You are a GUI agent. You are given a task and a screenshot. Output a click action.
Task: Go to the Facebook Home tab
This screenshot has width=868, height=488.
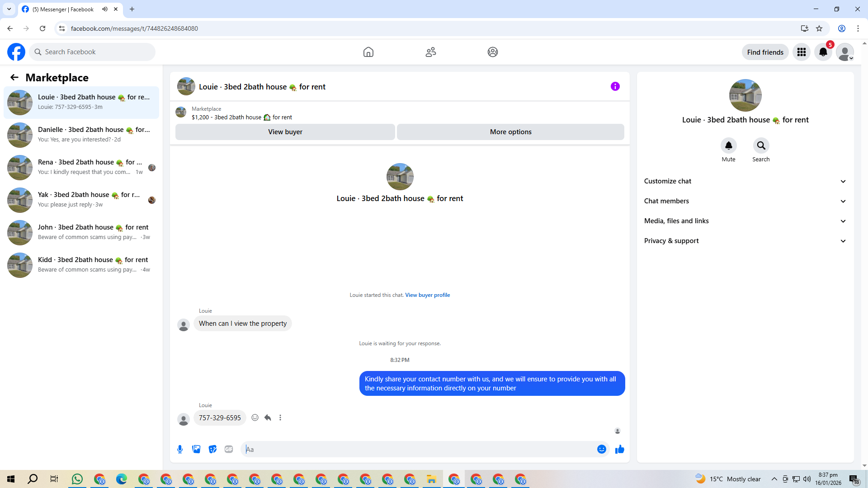(368, 52)
